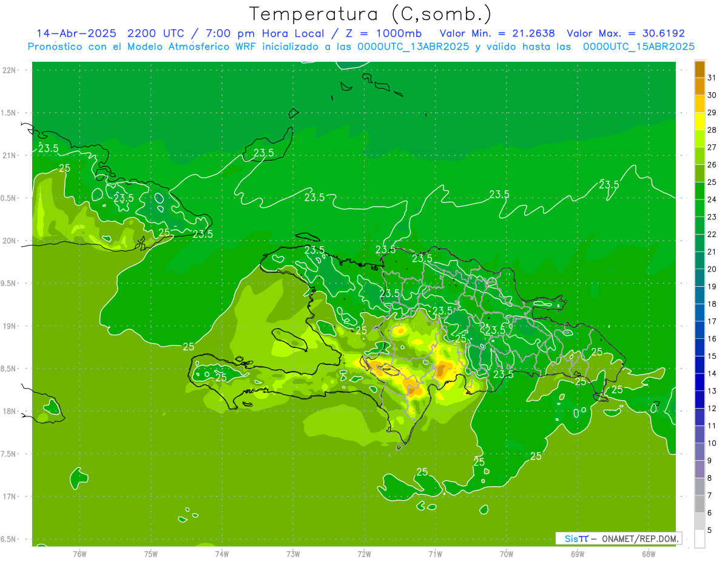The height and width of the screenshot is (562, 728).
Task: Click the "16" value on the color legend
Action: (712, 339)
